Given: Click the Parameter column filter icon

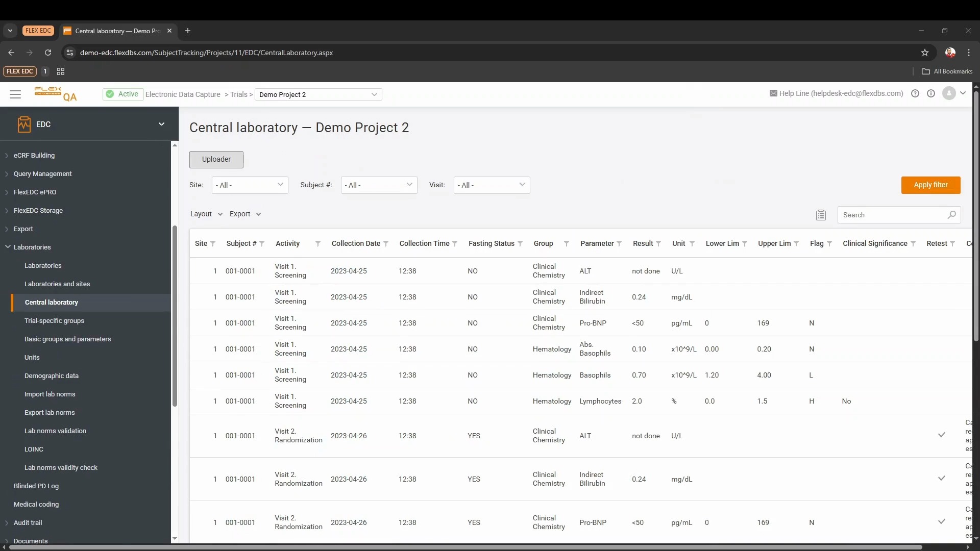Looking at the screenshot, I should pos(619,244).
